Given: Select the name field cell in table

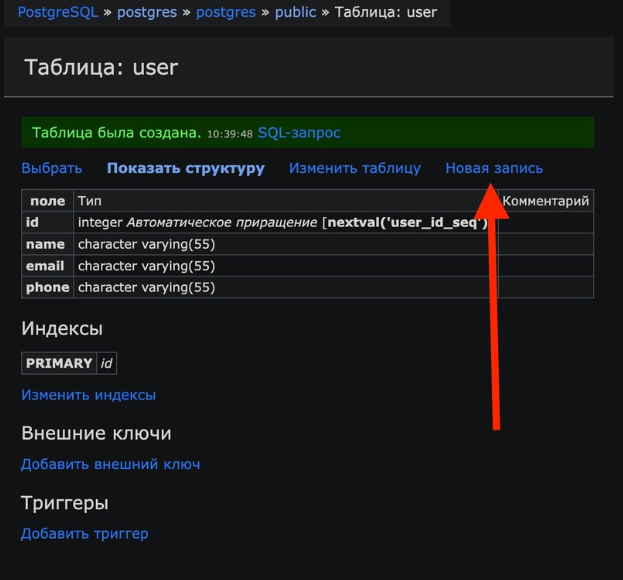Looking at the screenshot, I should pos(45,244).
